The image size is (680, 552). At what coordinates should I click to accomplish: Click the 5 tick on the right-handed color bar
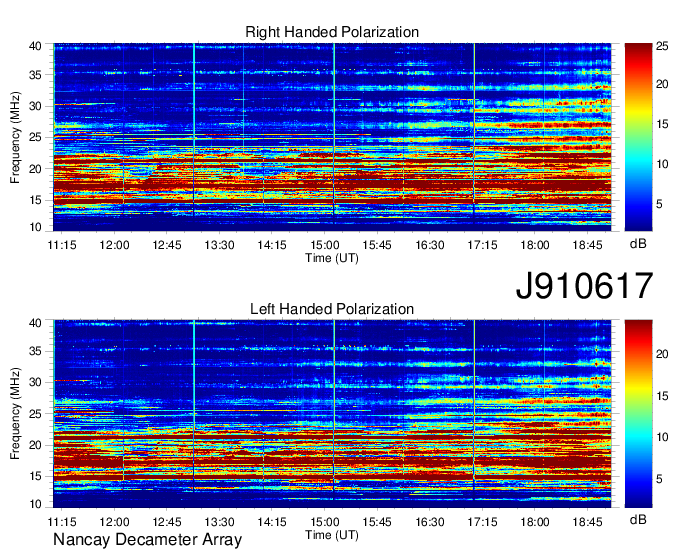[659, 203]
